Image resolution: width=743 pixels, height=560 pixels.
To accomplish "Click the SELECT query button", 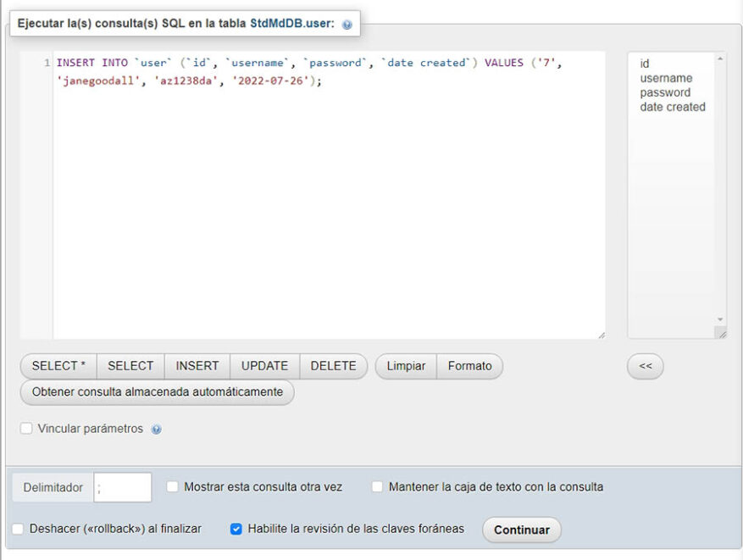I will click(130, 366).
